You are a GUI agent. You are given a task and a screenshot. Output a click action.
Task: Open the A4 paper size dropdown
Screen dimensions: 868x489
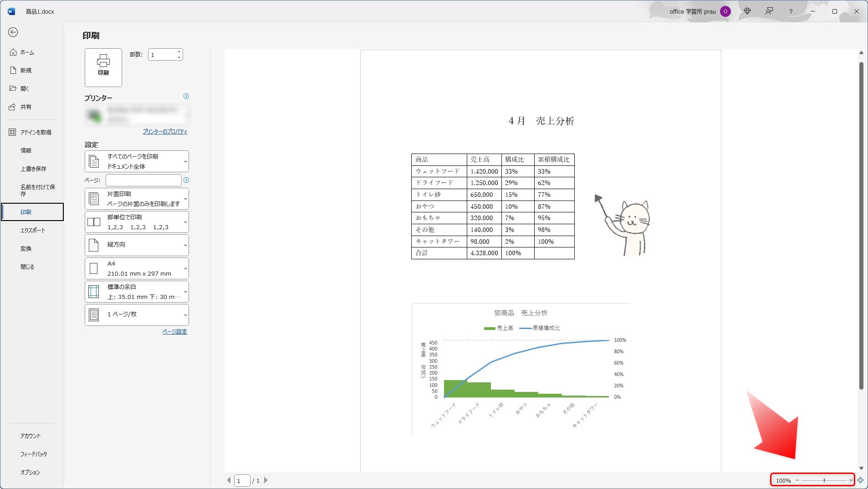137,268
